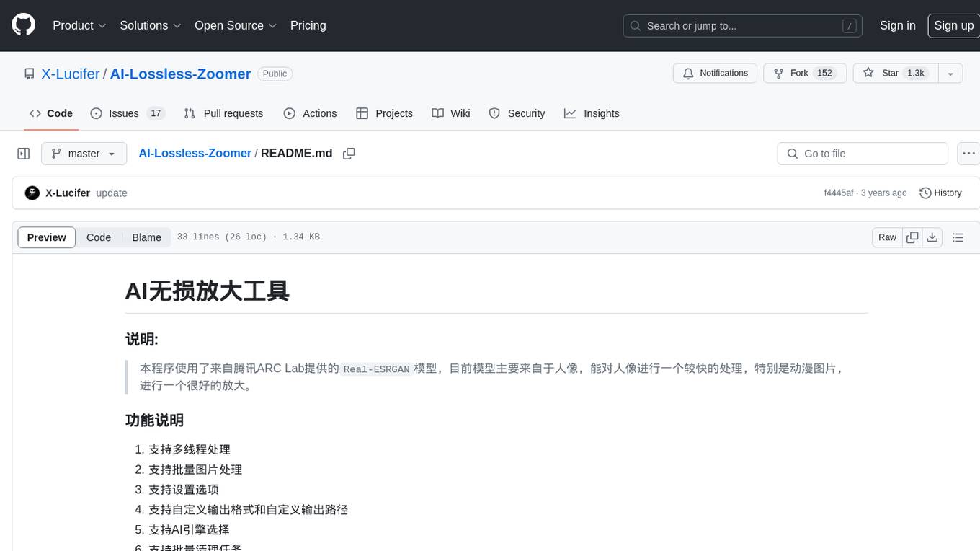The width and height of the screenshot is (980, 551).
Task: Open the README outline list
Action: click(x=958, y=237)
